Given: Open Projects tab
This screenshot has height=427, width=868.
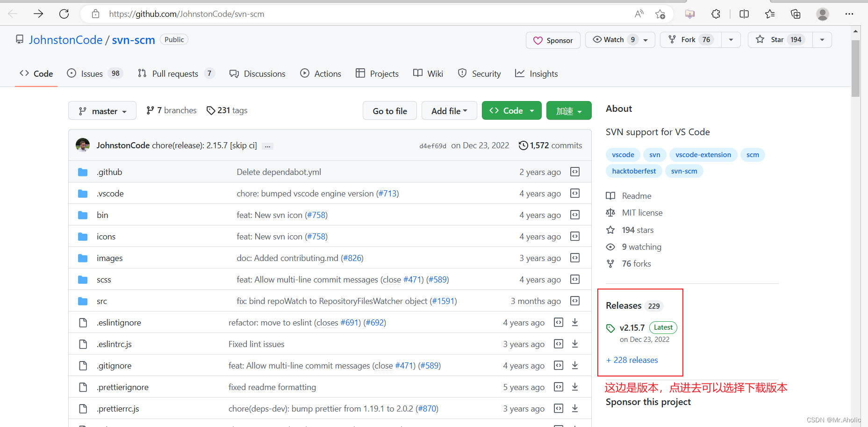Looking at the screenshot, I should (x=377, y=73).
